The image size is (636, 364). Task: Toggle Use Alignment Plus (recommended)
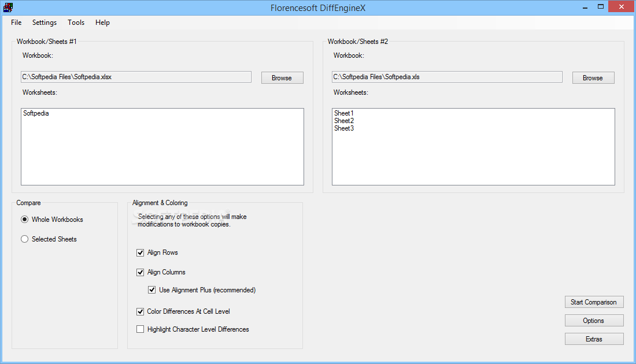click(151, 290)
